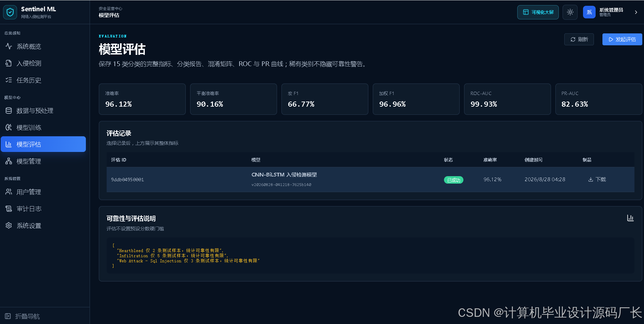The height and width of the screenshot is (324, 644).
Task: Click the 准确率 96.12% metric card
Action: tap(142, 99)
